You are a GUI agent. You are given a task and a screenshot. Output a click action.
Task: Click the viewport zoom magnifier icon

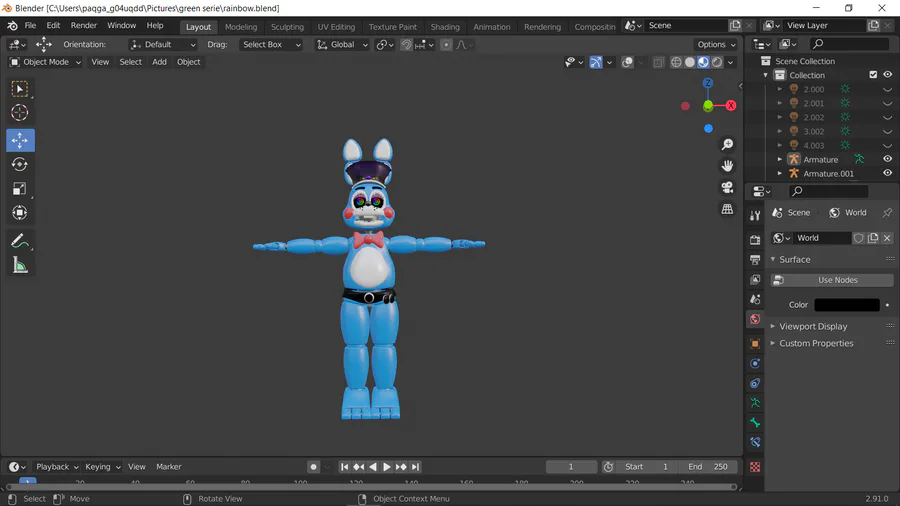[727, 145]
